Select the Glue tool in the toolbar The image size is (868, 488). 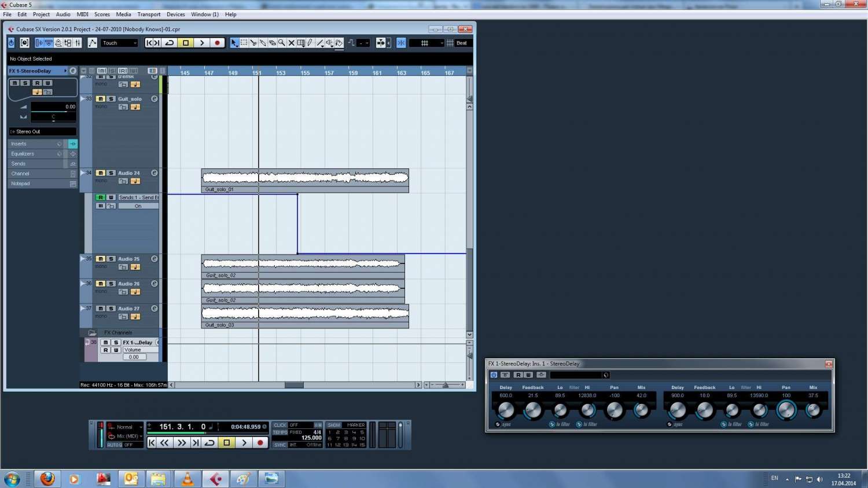263,43
